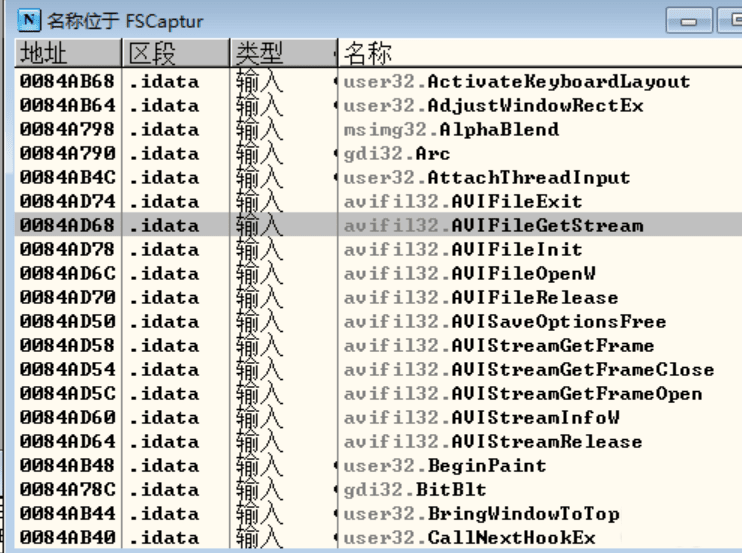
Task: Click address 0084AB68
Action: 67,82
